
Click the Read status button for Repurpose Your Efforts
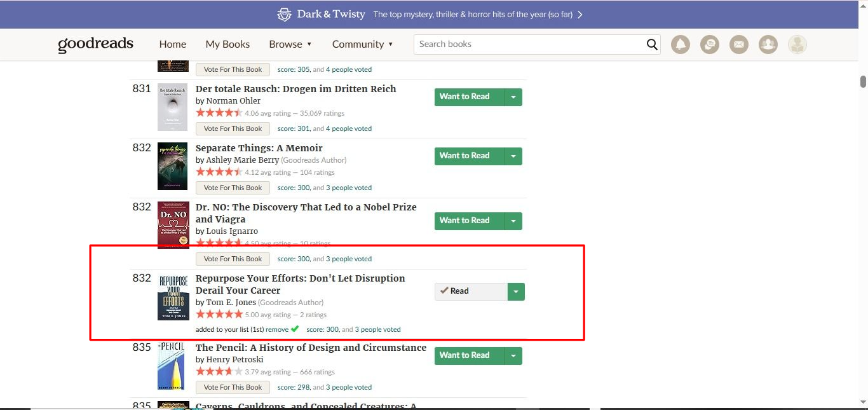pyautogui.click(x=471, y=292)
